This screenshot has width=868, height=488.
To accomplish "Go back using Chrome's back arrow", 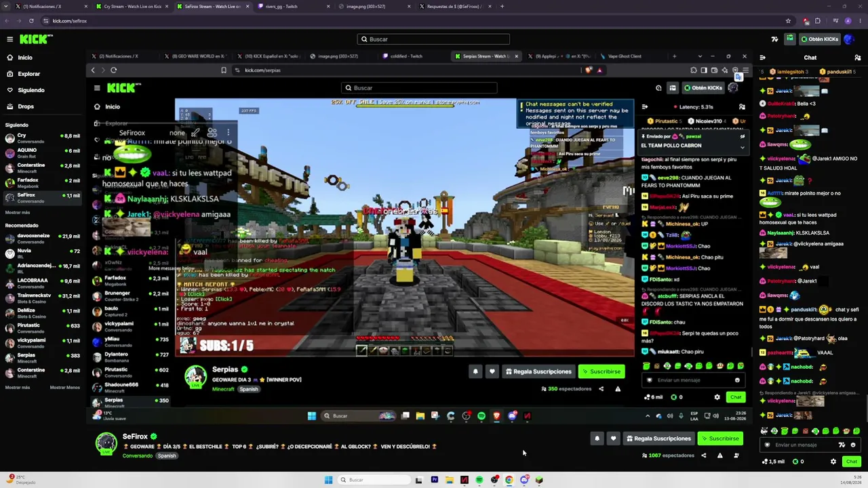I will pos(8,21).
